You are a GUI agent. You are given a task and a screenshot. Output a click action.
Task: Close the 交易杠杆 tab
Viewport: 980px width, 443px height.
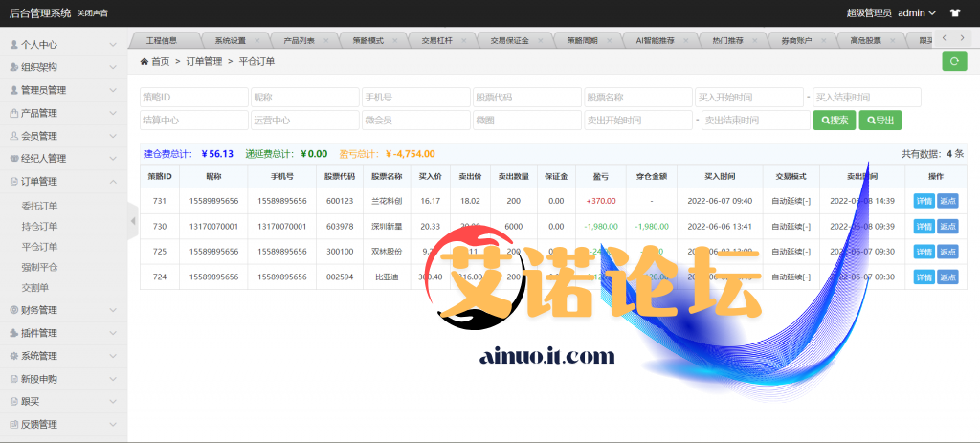464,40
